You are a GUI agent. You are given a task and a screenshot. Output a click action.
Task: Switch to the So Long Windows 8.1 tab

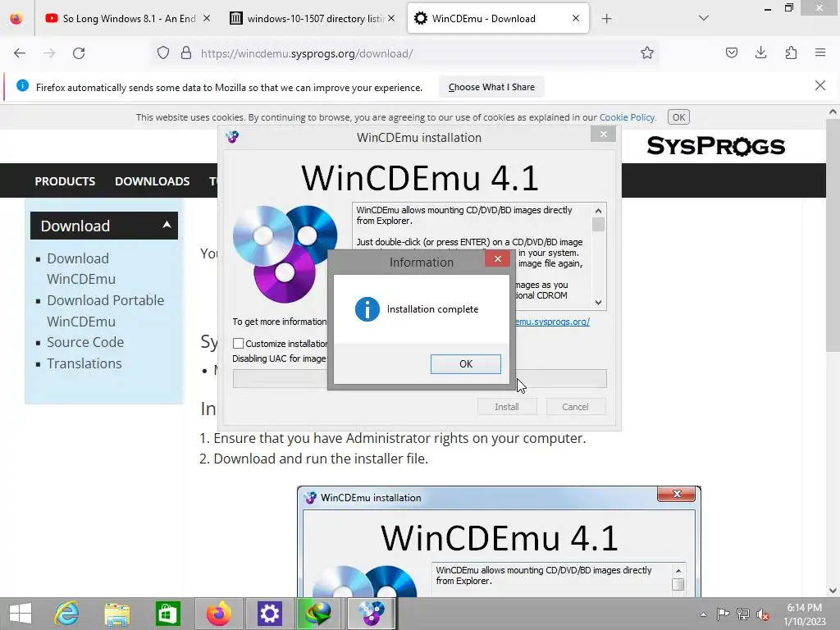point(121,18)
